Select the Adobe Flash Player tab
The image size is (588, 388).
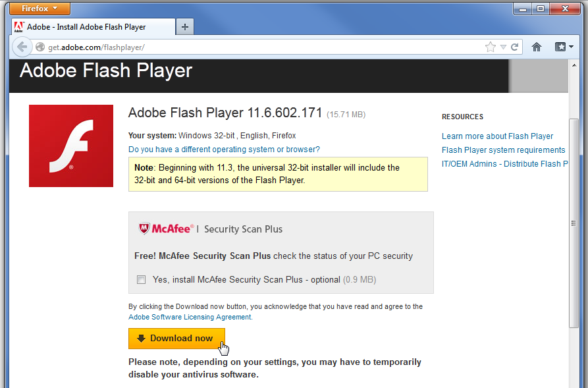(93, 26)
